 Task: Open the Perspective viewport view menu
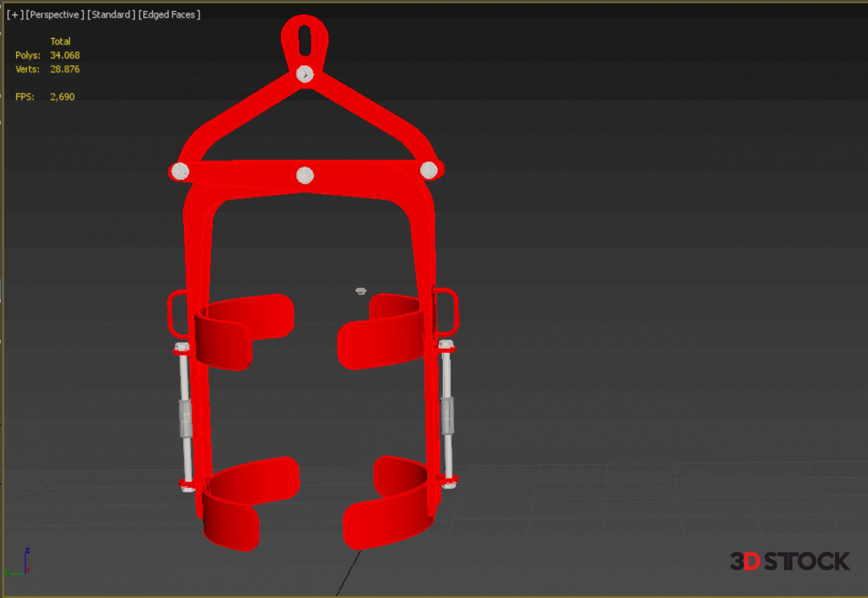pos(55,14)
